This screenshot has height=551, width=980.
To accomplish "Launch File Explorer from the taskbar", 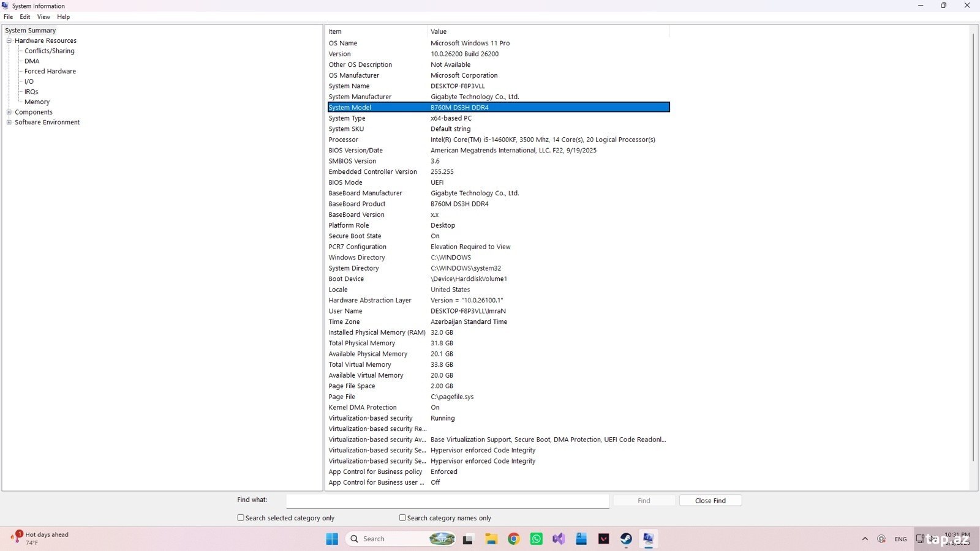I will coord(491,539).
